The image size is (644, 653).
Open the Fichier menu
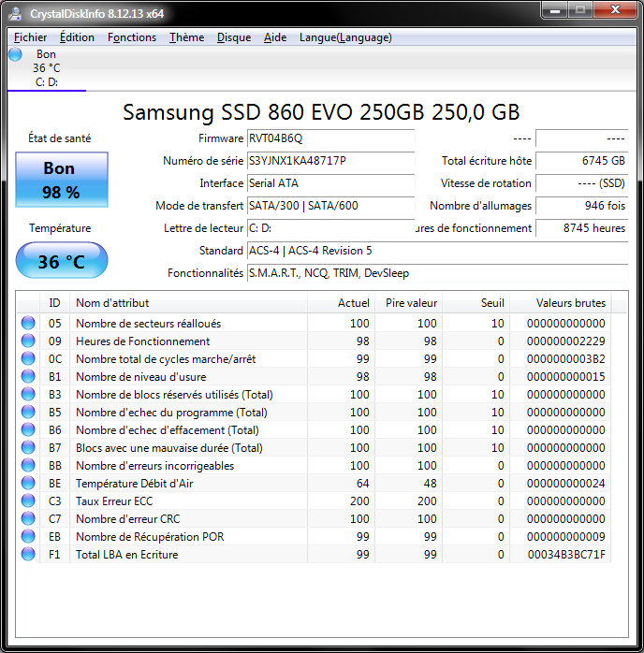[x=31, y=37]
